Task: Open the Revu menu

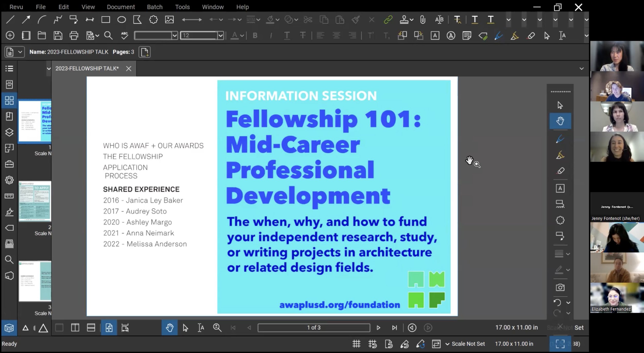Action: (x=16, y=7)
